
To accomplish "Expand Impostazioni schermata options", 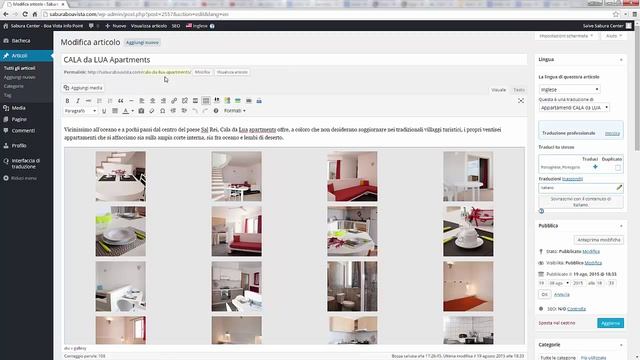I will 566,36.
